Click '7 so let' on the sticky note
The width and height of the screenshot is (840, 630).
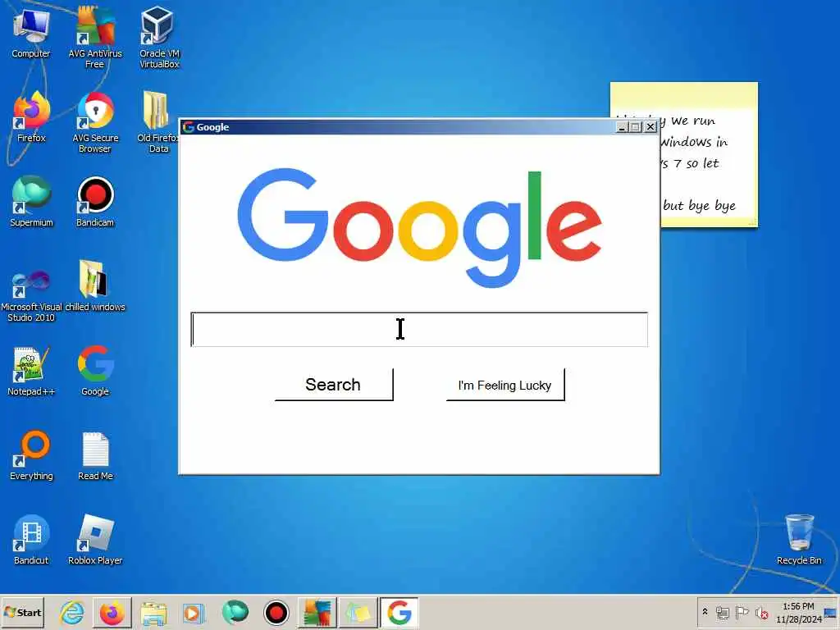696,163
